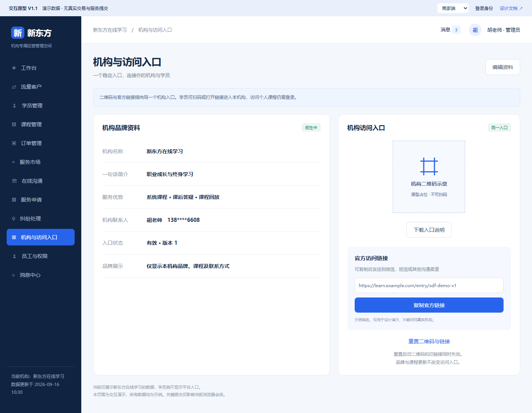Image resolution: width=532 pixels, height=413 pixels.
Task: Click the 服务申请 sidebar icon
Action: pyautogui.click(x=14, y=200)
